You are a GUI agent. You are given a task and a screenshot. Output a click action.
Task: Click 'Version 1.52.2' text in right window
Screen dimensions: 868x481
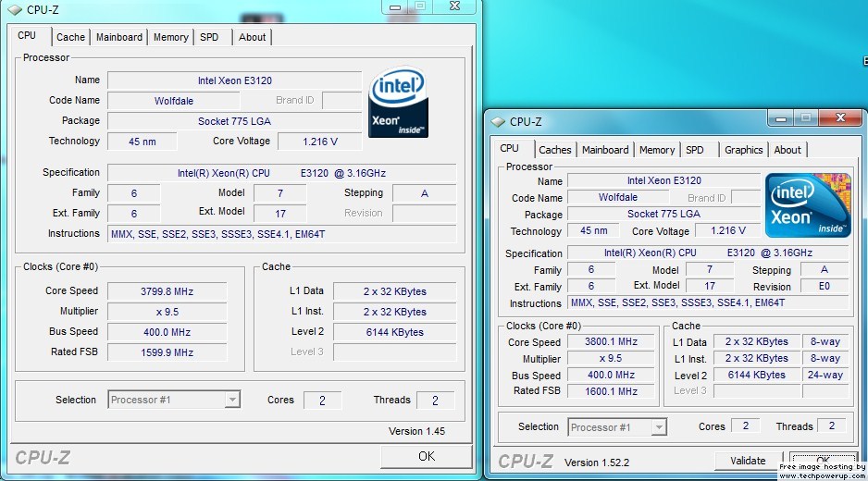(597, 462)
